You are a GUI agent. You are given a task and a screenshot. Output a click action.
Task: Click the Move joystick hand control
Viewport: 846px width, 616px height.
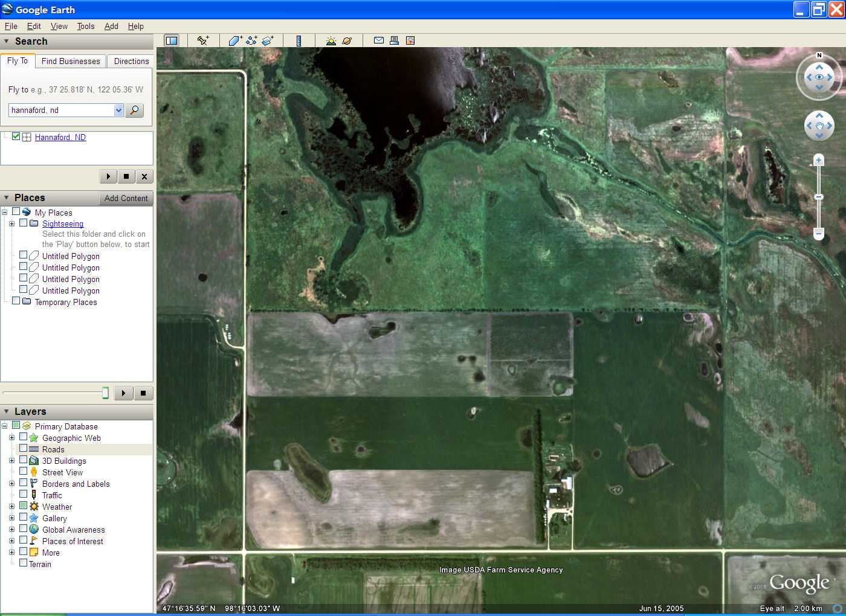point(819,126)
